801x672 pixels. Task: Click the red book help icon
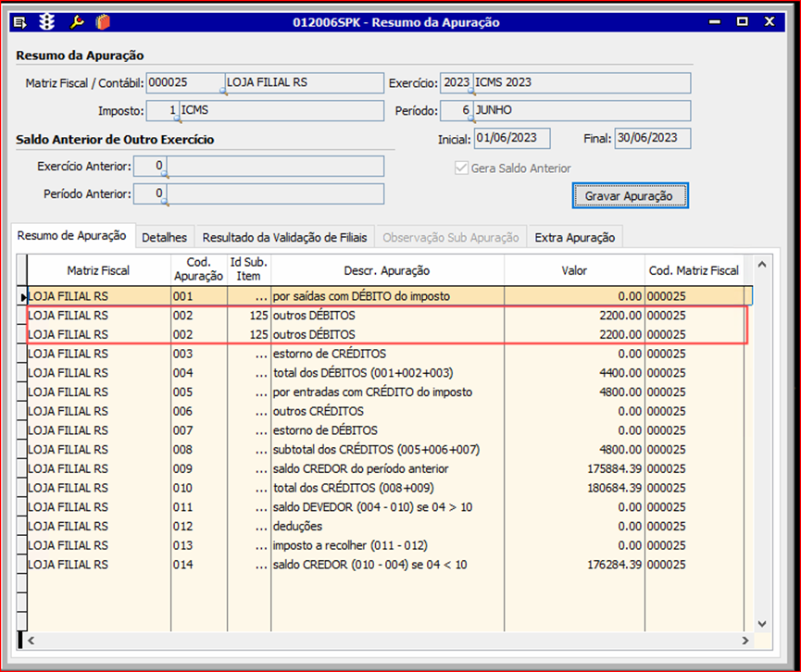(102, 22)
